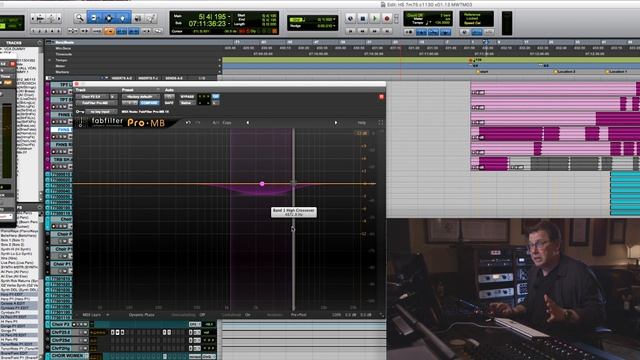
Task: Load previous Pro-MB preset
Action: 248,122
